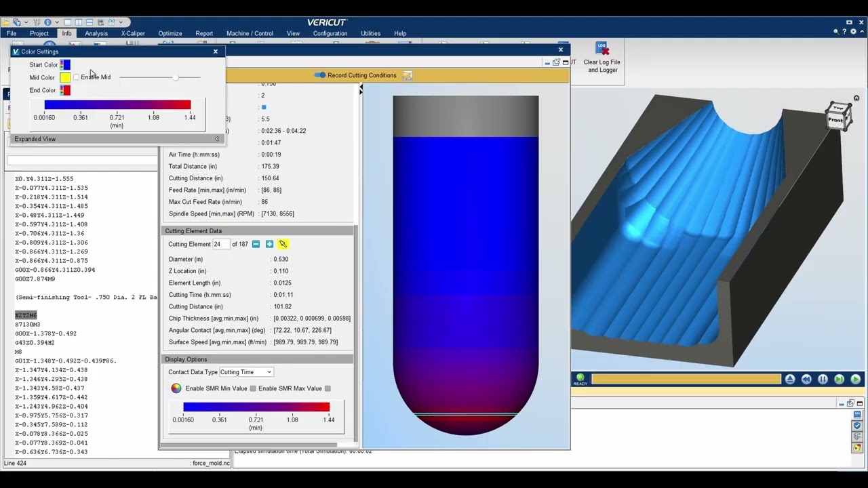Screen dimensions: 868x488
Task: Open the Configuration tab
Action: click(330, 33)
